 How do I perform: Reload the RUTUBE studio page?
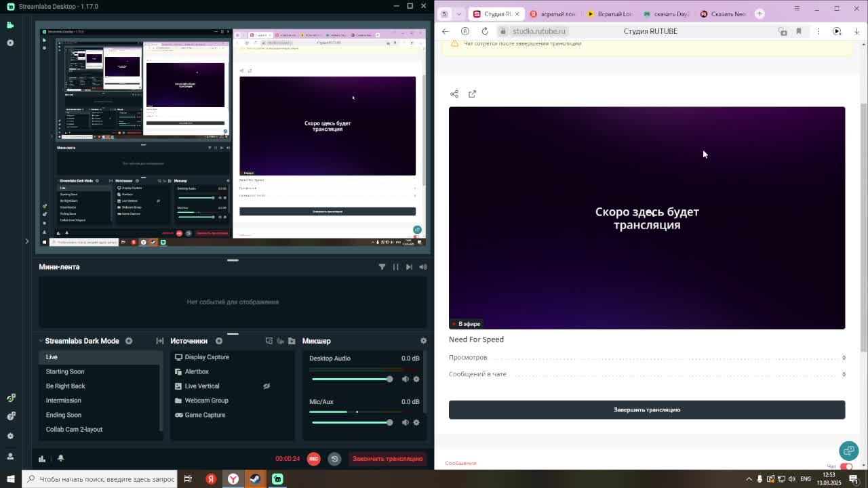(x=485, y=31)
